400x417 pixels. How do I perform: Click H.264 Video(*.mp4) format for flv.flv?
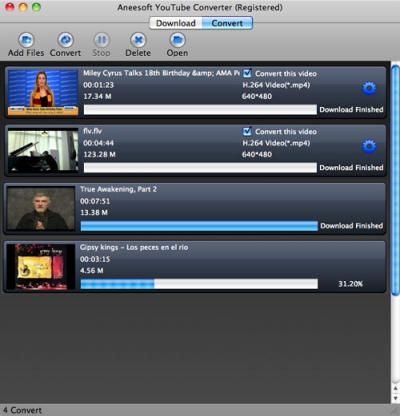point(276,143)
